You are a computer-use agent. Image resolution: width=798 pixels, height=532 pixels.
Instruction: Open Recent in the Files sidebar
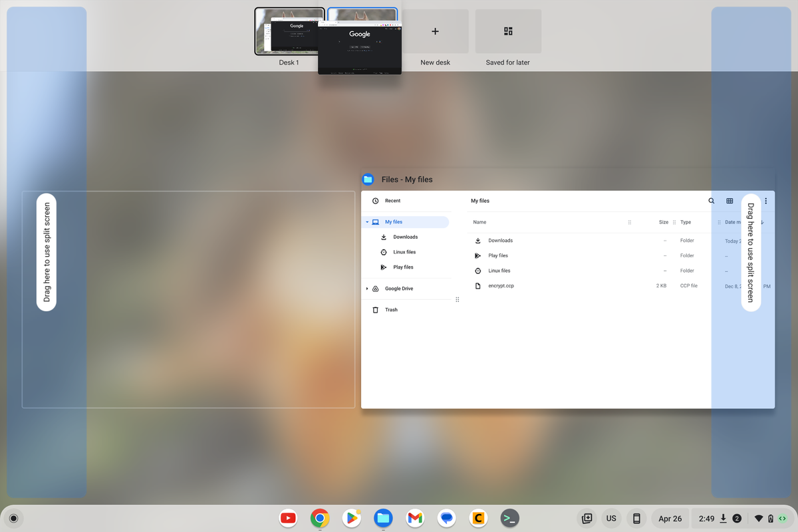(392, 200)
